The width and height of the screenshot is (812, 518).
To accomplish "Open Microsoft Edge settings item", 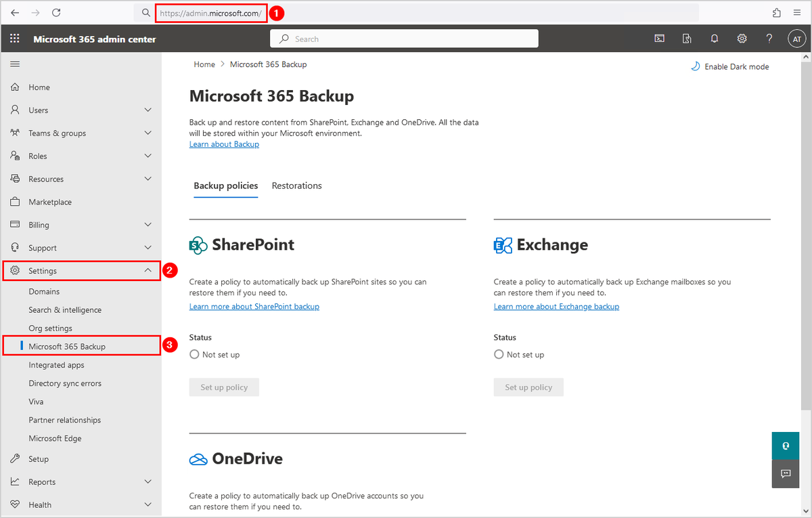I will coord(55,438).
